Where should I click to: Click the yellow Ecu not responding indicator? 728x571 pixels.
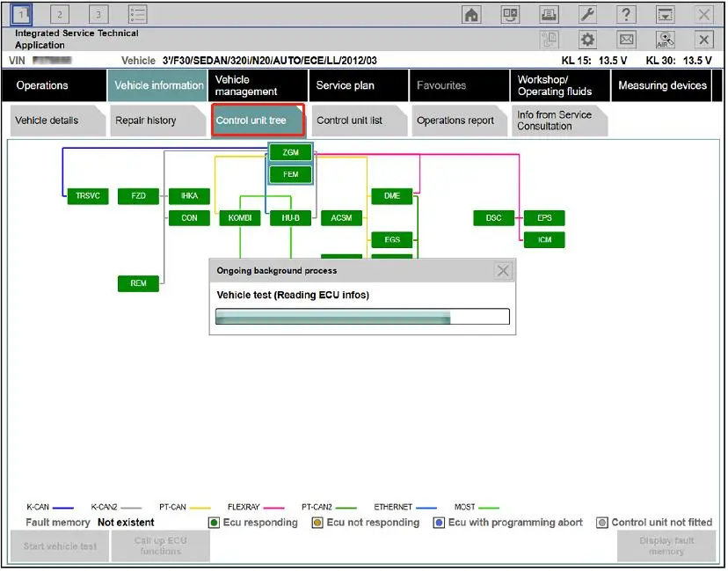coord(317,523)
